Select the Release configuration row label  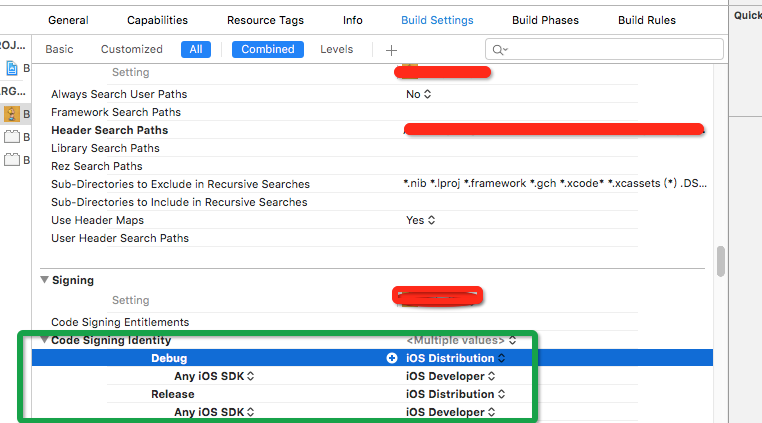click(173, 394)
